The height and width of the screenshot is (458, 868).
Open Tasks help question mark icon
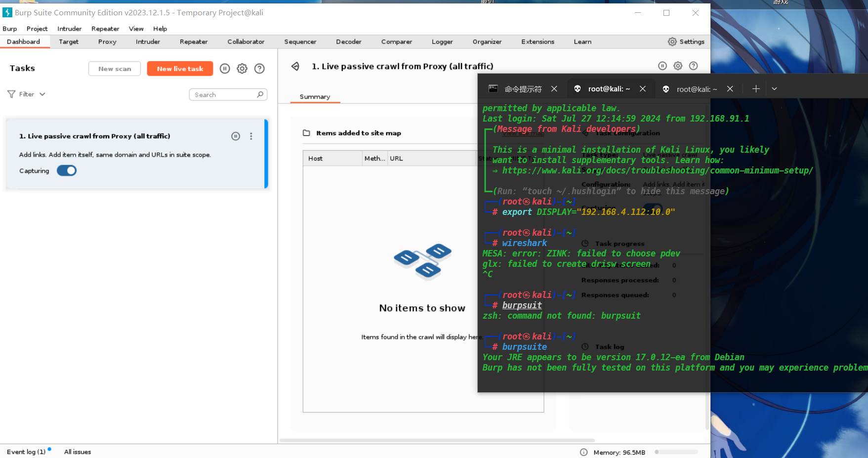point(259,69)
